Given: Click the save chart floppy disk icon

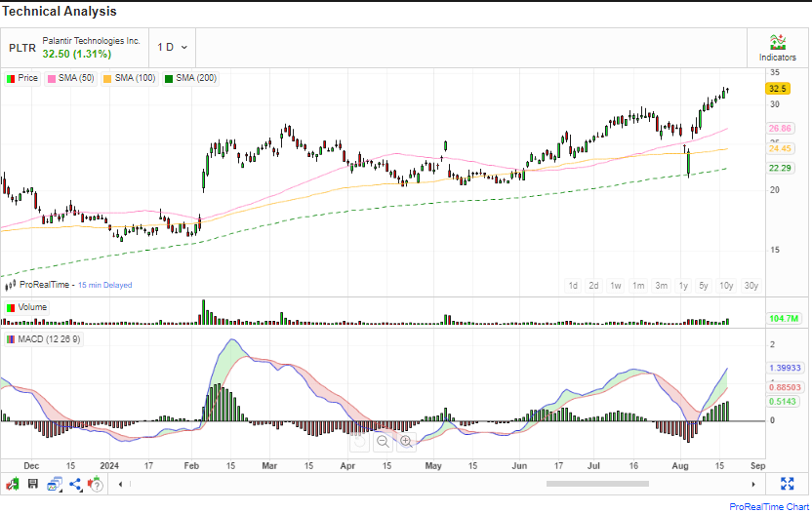Looking at the screenshot, I should [x=33, y=484].
